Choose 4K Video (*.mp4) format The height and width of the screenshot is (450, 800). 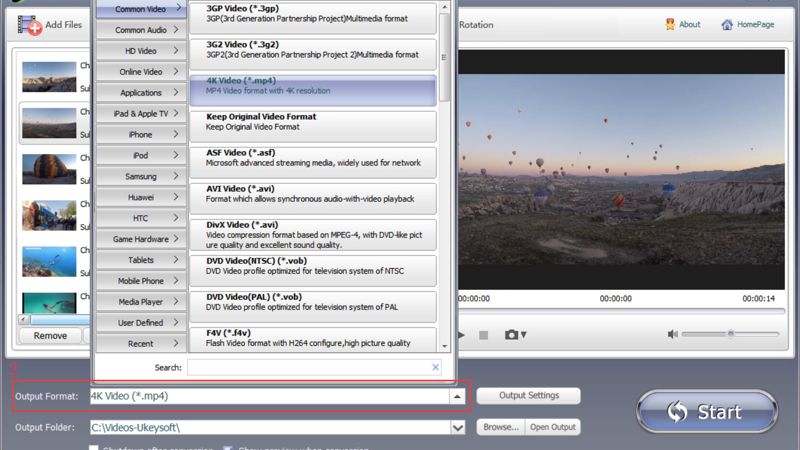point(313,90)
